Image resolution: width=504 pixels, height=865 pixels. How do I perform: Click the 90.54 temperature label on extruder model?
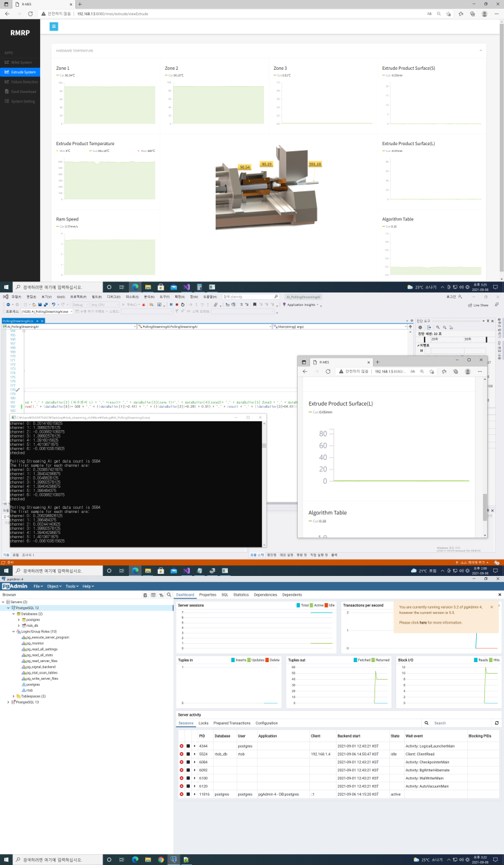pos(245,166)
